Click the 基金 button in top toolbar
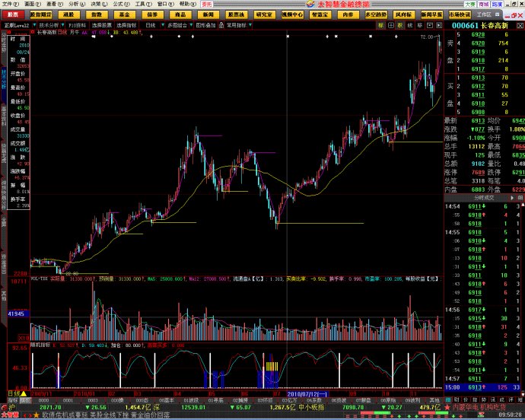Image resolution: width=525 pixels, height=420 pixels. (124, 14)
